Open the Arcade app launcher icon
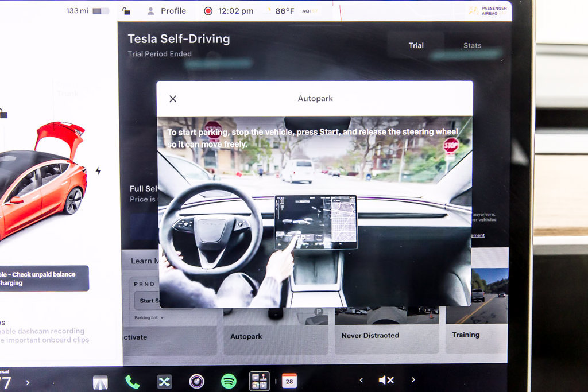 coord(259,381)
